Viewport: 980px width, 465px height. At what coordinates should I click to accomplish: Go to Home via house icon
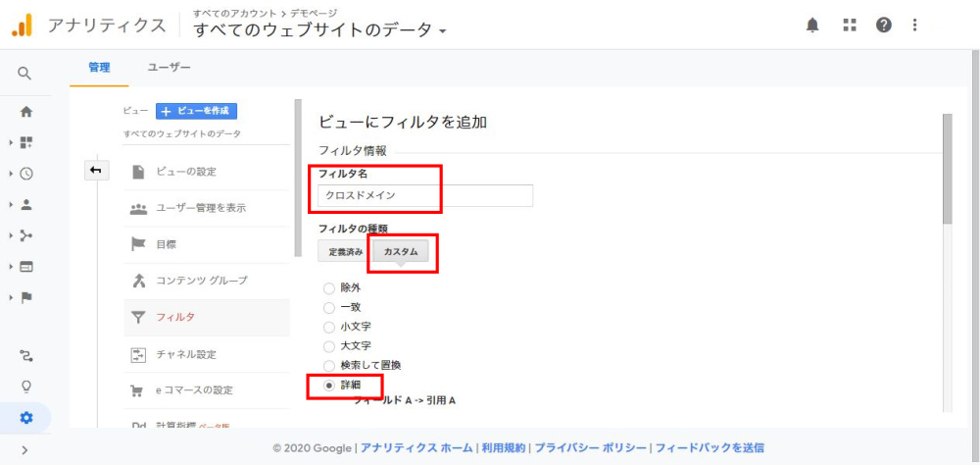[26, 112]
